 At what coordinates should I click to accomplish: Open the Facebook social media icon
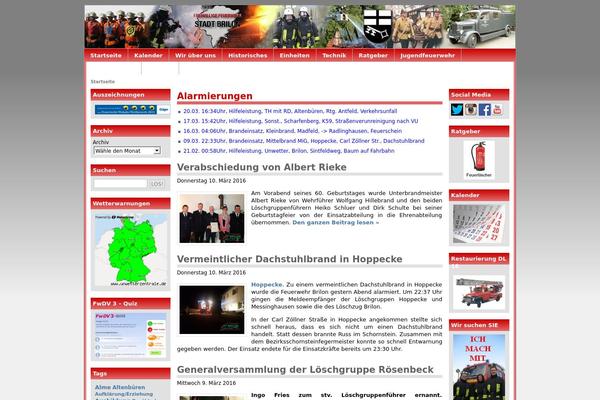pyautogui.click(x=484, y=110)
